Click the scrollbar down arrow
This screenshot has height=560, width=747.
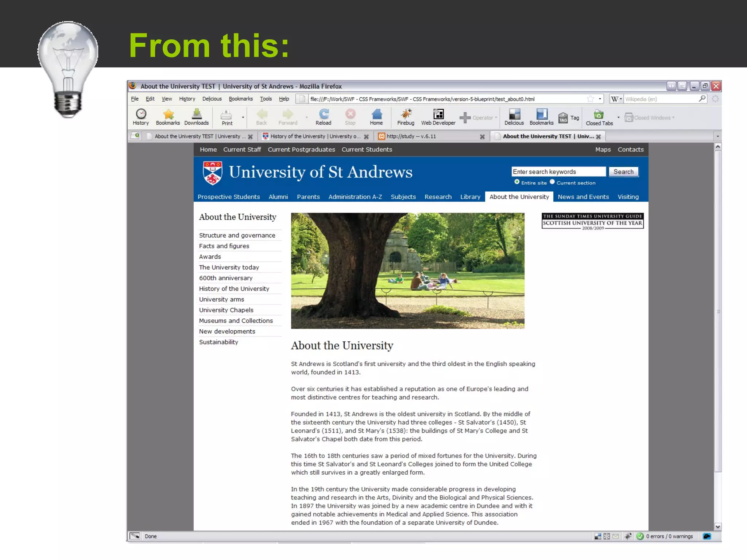(718, 526)
